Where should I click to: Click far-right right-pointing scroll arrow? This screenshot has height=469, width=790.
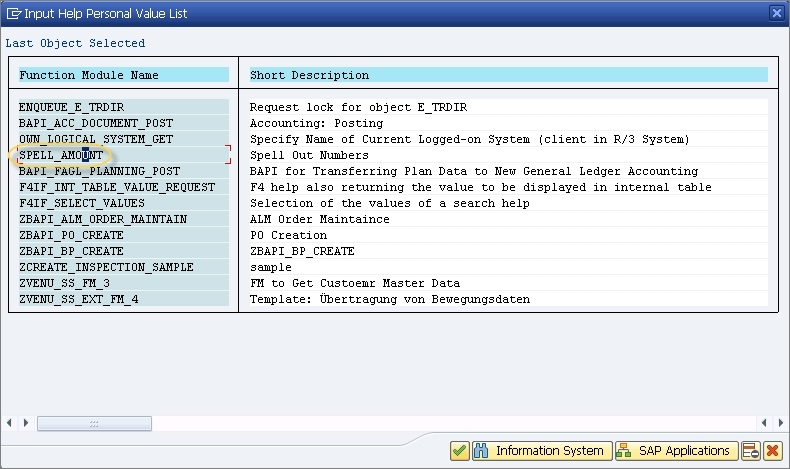pyautogui.click(x=781, y=423)
